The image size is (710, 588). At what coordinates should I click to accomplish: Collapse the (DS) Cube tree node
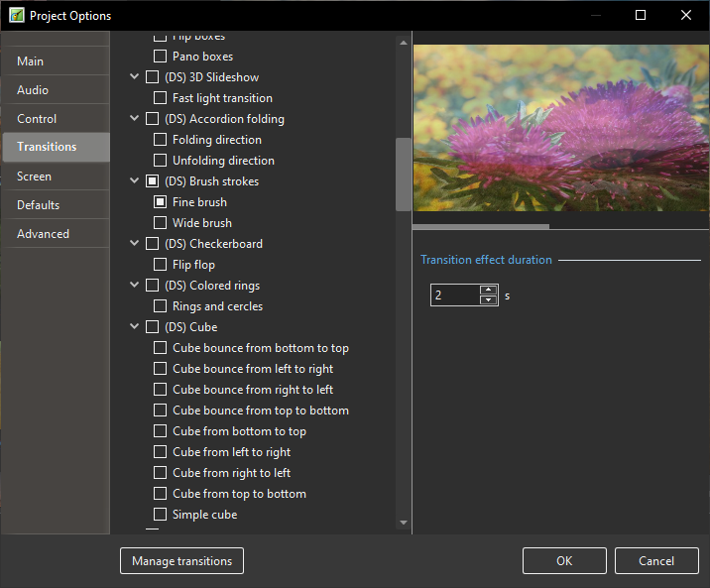click(x=135, y=327)
